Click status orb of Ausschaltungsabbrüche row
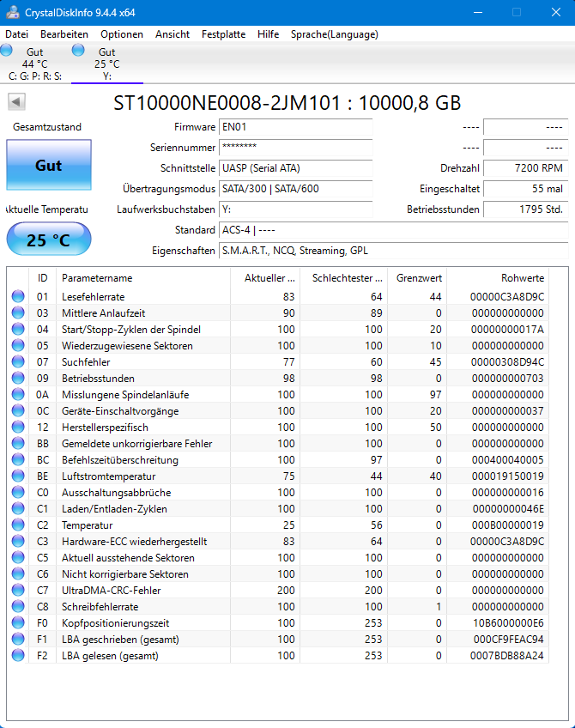 (18, 492)
